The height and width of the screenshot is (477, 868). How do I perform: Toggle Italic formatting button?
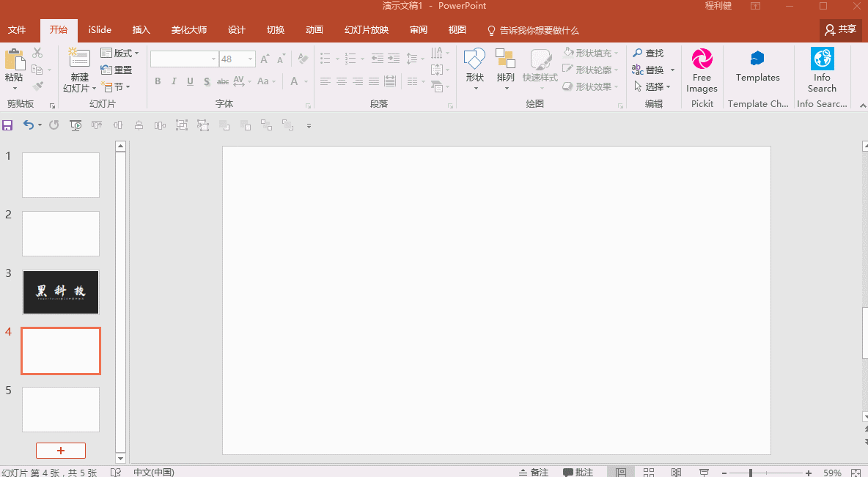[174, 81]
